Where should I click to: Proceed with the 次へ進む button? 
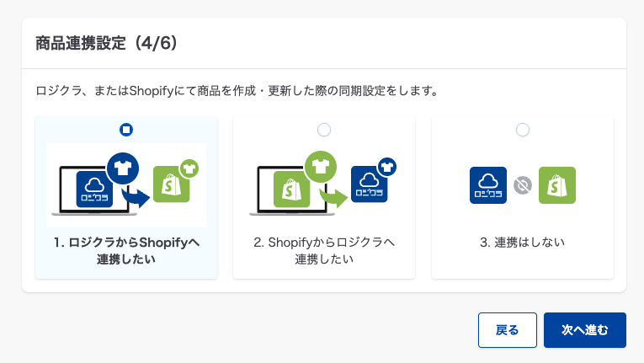[585, 330]
